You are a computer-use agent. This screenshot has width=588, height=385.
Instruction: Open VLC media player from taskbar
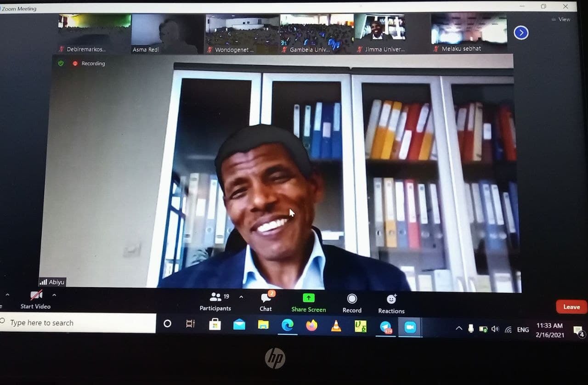pyautogui.click(x=336, y=326)
